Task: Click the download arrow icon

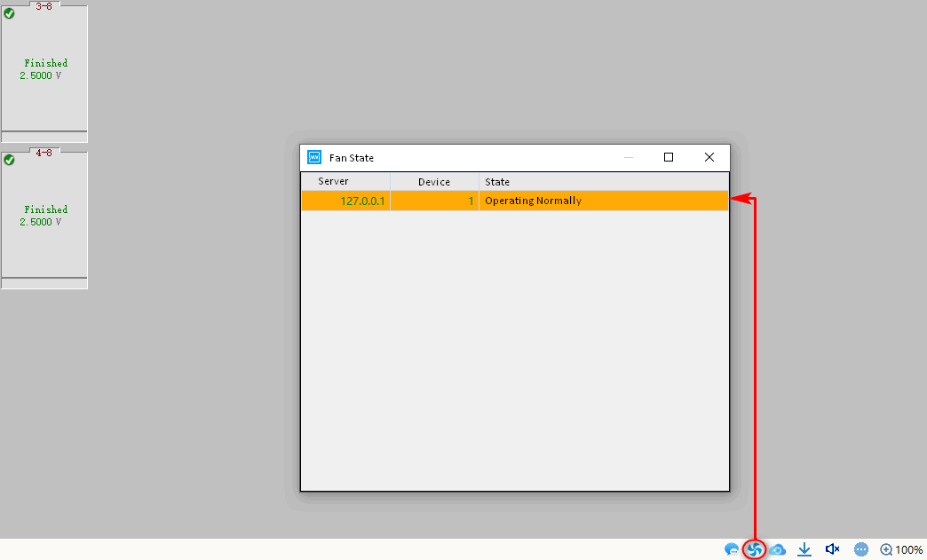Action: pyautogui.click(x=804, y=550)
